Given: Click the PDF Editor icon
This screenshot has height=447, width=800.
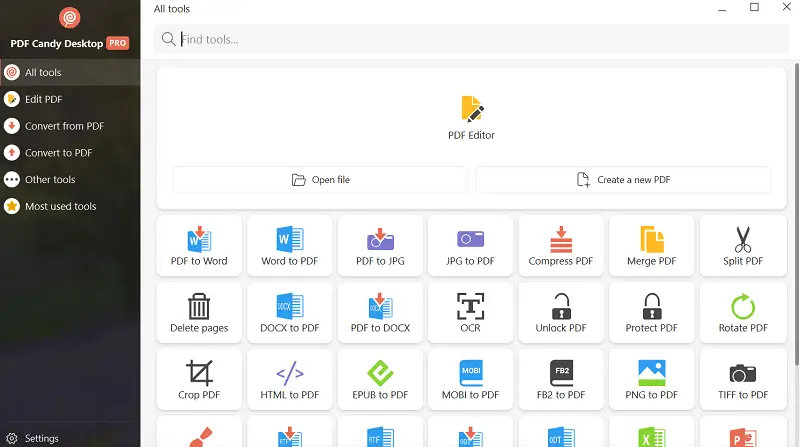Looking at the screenshot, I should pos(472,109).
